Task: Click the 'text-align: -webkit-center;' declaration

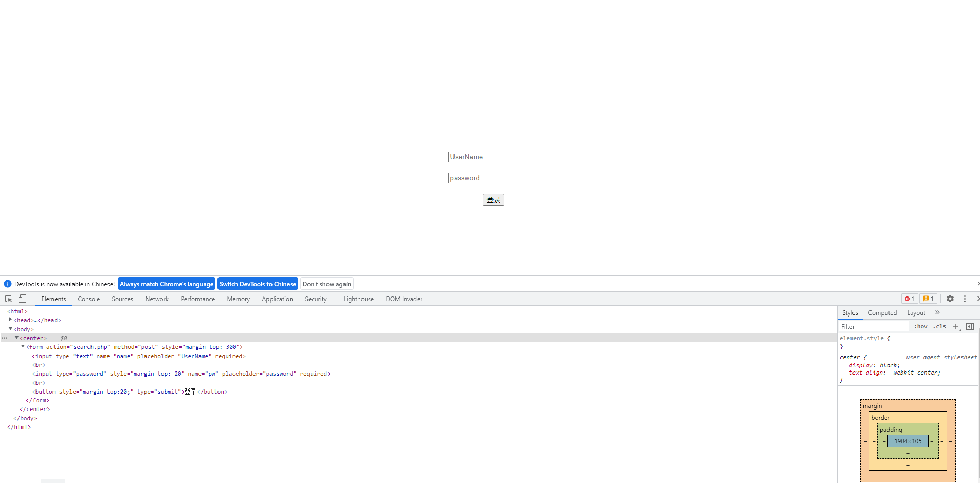Action: click(x=895, y=373)
